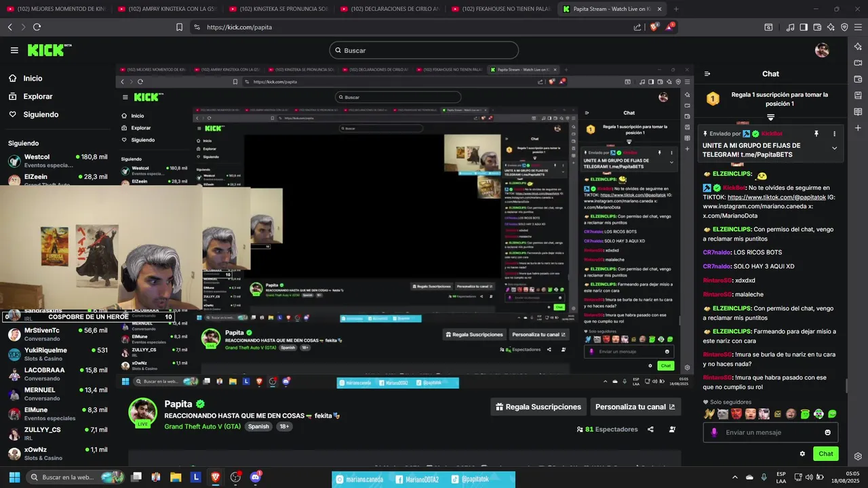The image size is (868, 488).
Task: Toggle the browser sidebar panel
Action: (804, 27)
